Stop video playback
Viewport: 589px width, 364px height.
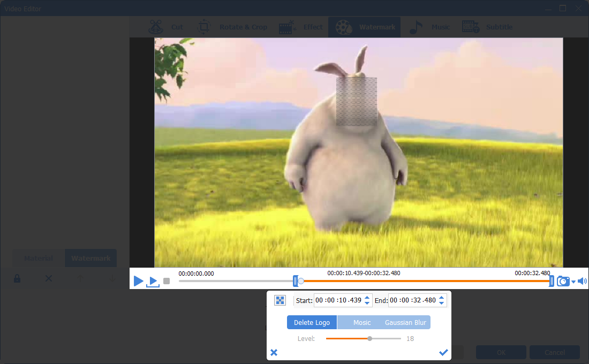[167, 281]
